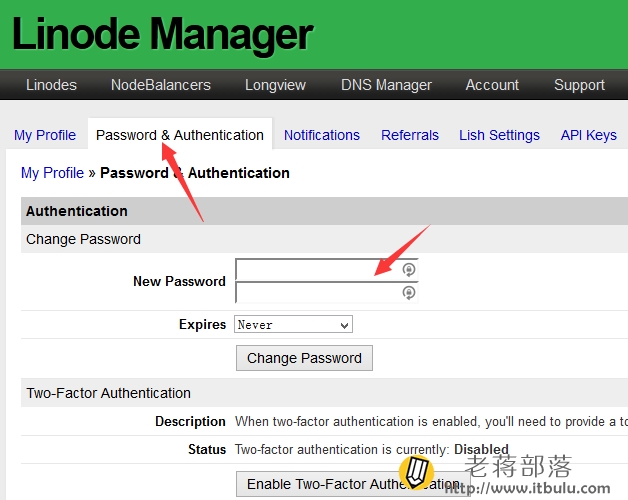Open the Account menu item
This screenshot has height=500, width=628.
(492, 85)
